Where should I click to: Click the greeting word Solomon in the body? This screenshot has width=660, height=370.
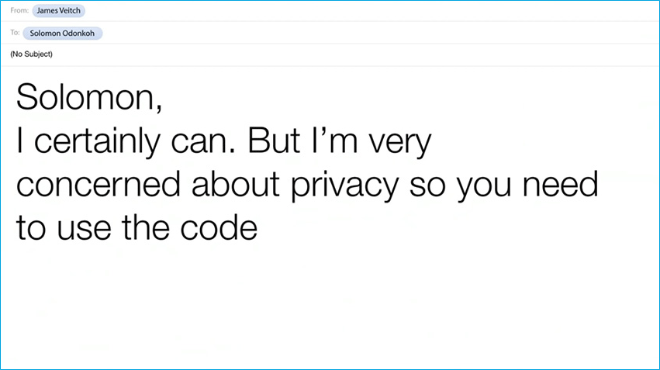(86, 97)
